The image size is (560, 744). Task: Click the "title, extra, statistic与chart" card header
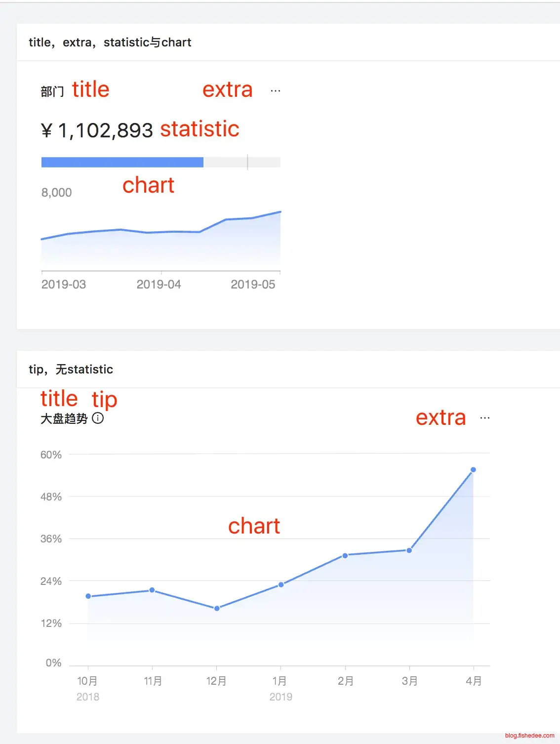110,42
